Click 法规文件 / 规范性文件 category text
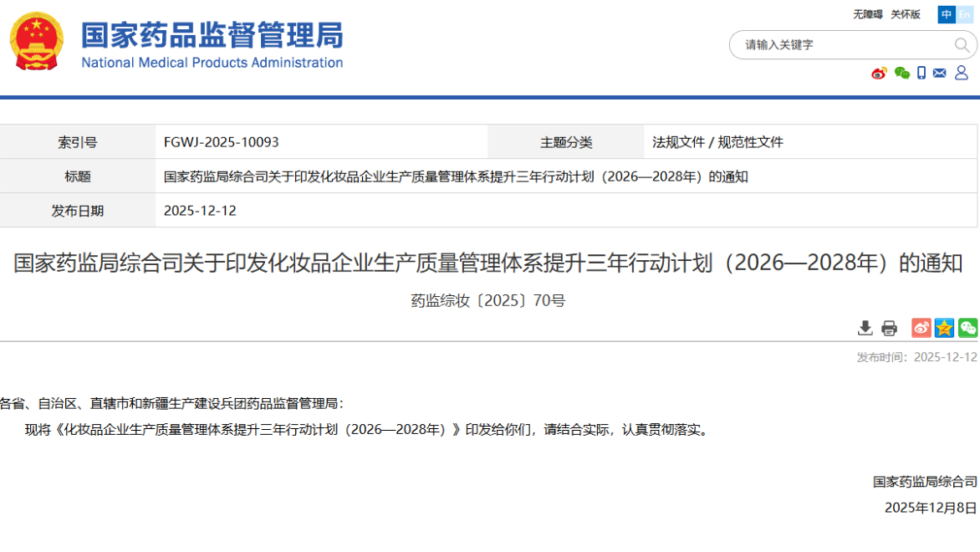 click(x=717, y=142)
